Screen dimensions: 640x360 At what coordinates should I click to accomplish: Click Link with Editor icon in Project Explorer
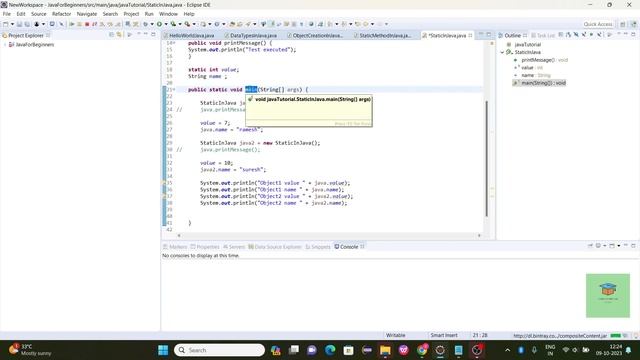click(x=119, y=35)
